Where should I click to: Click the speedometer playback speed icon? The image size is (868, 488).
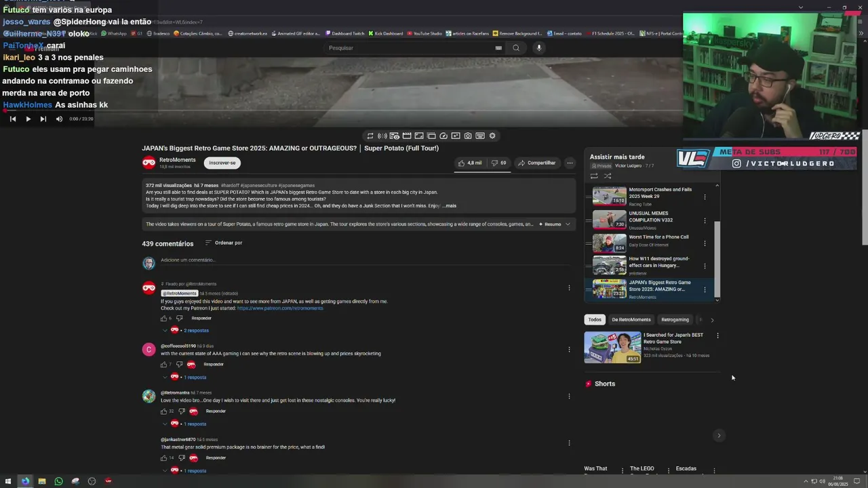point(443,136)
